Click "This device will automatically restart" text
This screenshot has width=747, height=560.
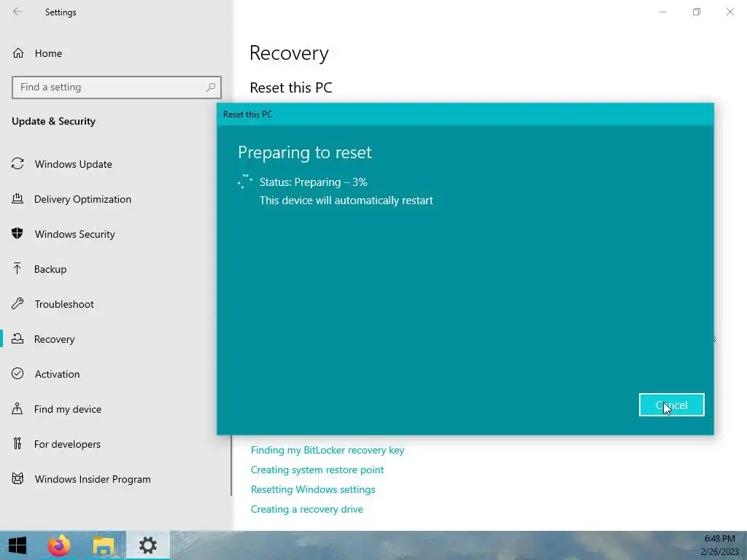pos(347,201)
